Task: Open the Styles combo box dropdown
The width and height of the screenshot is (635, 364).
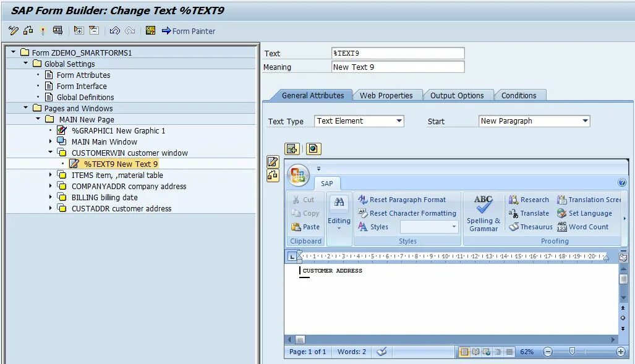Action: pyautogui.click(x=454, y=227)
